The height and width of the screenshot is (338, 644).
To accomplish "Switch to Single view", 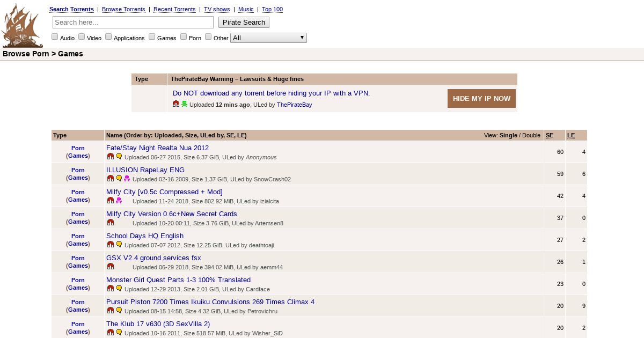I will pos(508,135).
